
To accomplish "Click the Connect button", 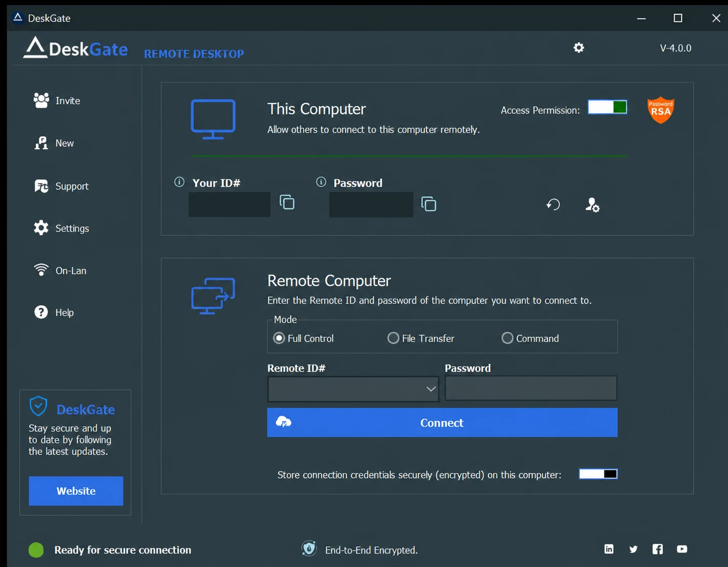I will click(x=442, y=423).
